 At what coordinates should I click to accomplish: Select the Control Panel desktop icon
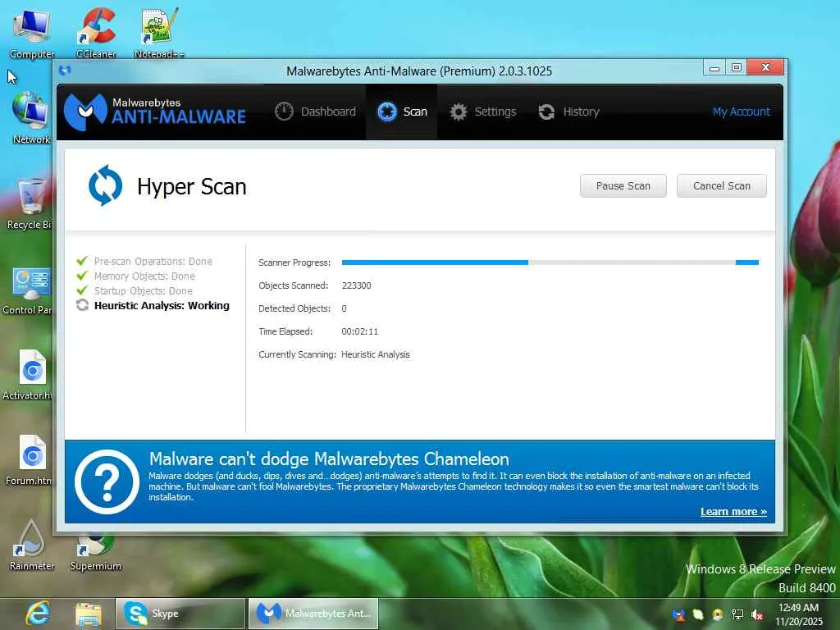28,291
